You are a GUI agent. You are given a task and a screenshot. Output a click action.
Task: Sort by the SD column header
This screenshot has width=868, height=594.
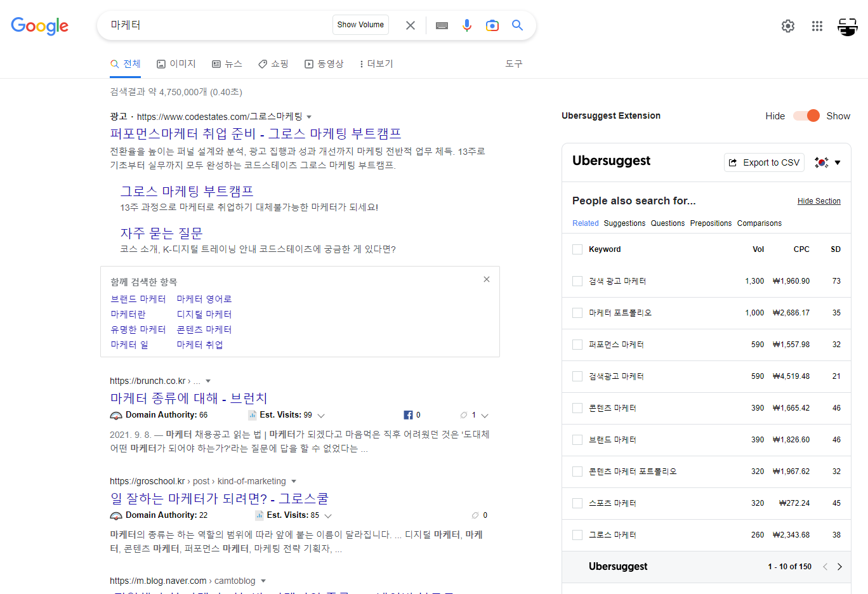click(836, 249)
